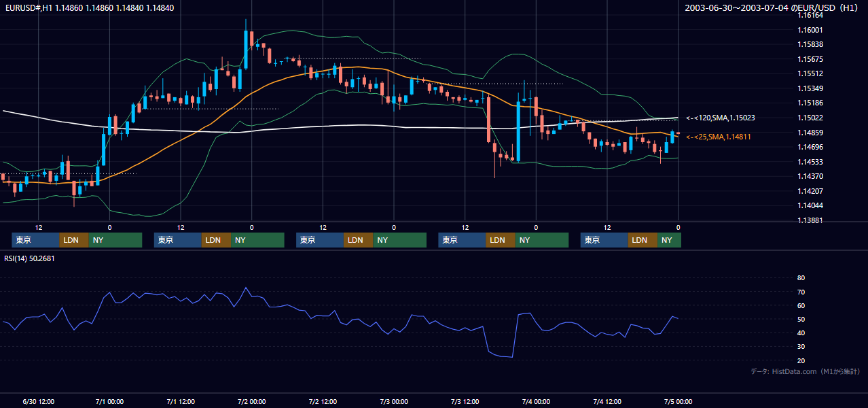Click the 7/5 00:00 date axis label
The height and width of the screenshot is (408, 868).
coord(678,401)
